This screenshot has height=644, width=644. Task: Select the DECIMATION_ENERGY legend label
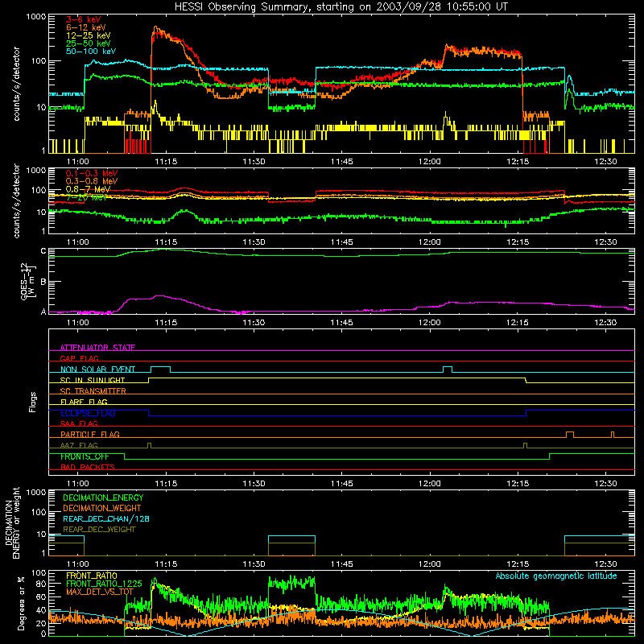pos(103,497)
